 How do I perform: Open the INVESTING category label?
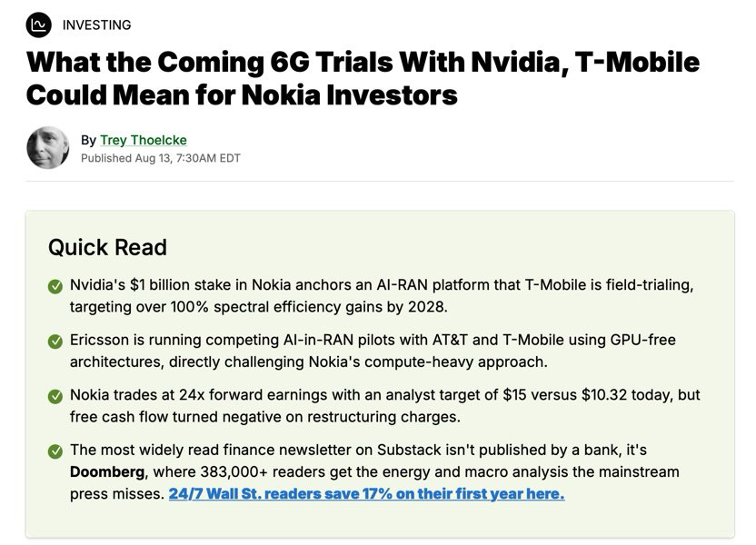click(x=97, y=25)
